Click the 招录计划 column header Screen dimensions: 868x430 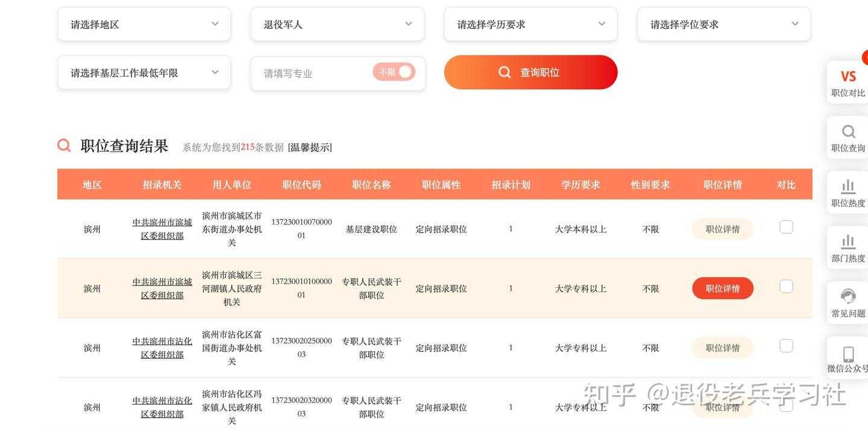(511, 185)
